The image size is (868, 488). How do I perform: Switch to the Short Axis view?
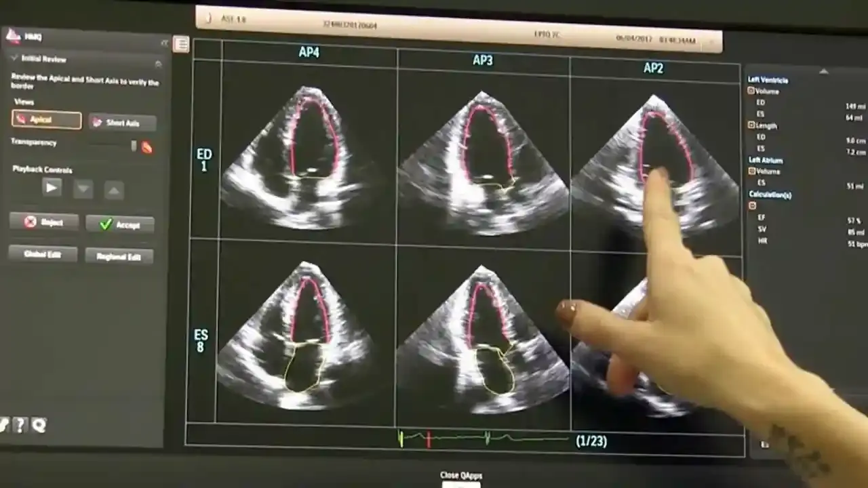pos(122,123)
